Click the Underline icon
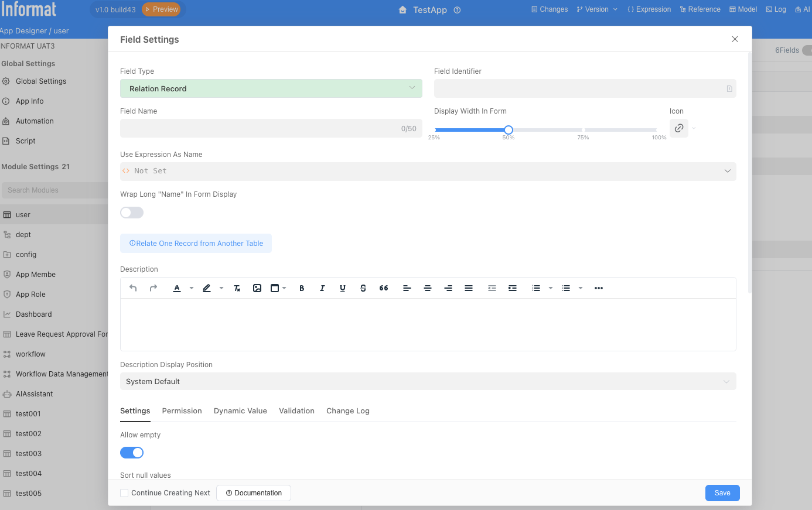Image resolution: width=812 pixels, height=510 pixels. (x=343, y=288)
